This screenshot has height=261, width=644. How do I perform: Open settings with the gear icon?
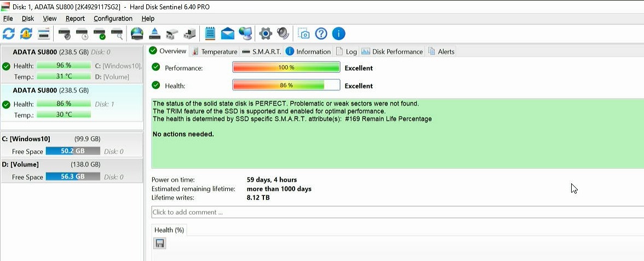coord(266,34)
